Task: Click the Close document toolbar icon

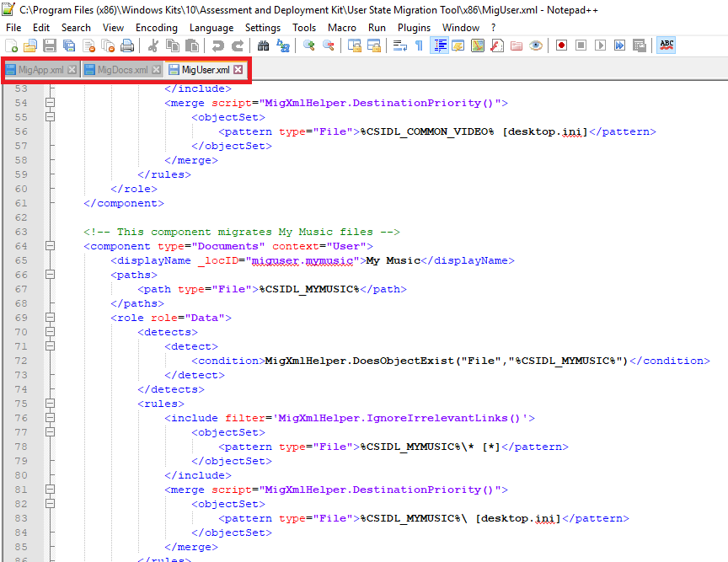Action: click(x=88, y=45)
